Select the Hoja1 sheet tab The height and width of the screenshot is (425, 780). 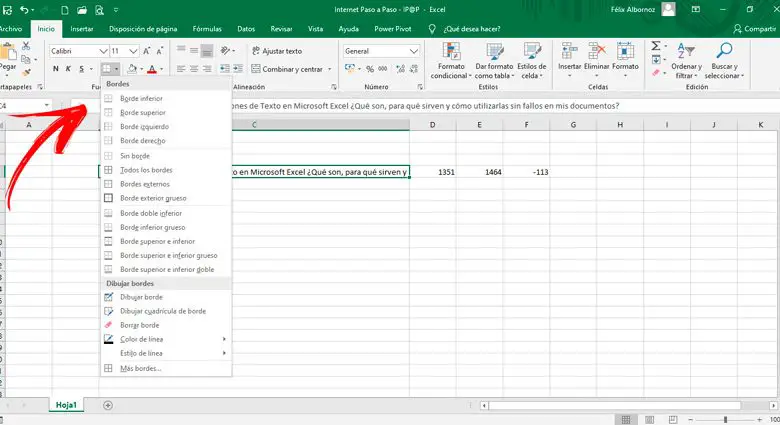coord(66,405)
